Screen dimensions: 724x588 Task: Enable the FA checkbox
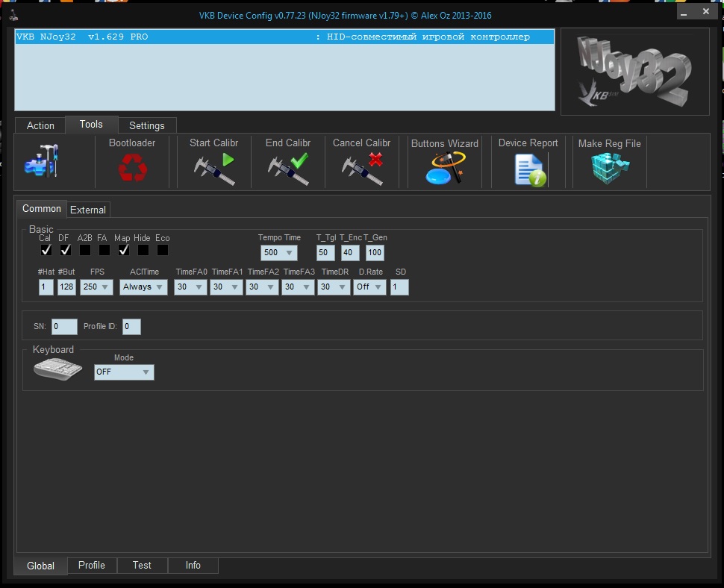(x=104, y=250)
